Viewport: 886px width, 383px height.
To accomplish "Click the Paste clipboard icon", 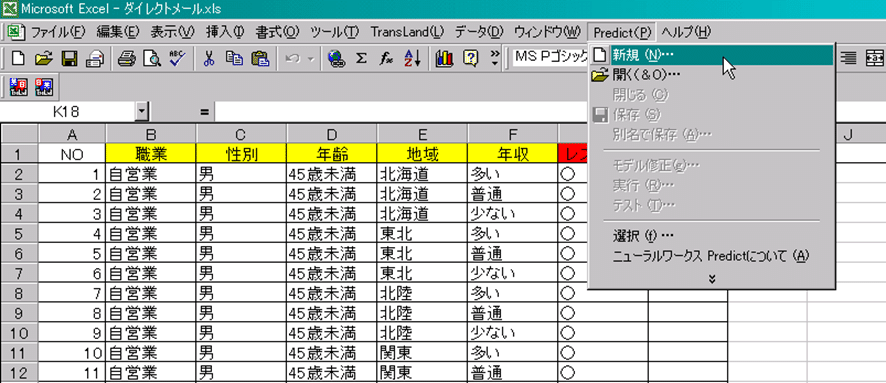I will (x=260, y=59).
